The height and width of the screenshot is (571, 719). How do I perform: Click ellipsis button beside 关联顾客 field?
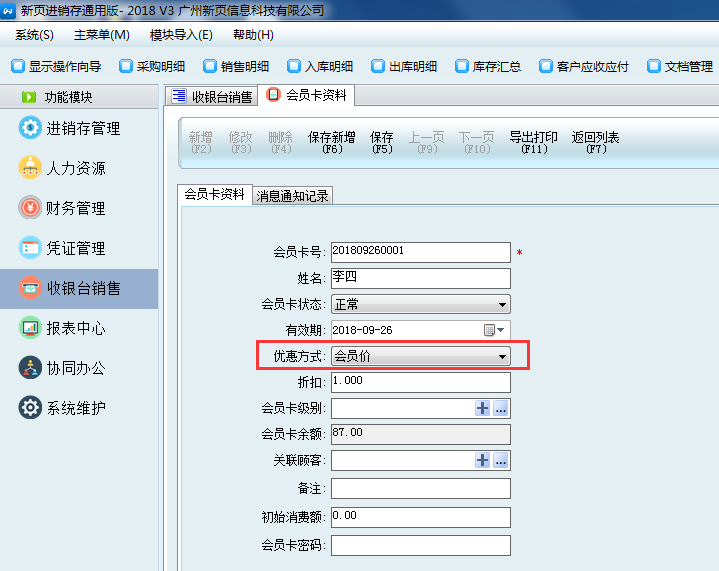coord(501,460)
